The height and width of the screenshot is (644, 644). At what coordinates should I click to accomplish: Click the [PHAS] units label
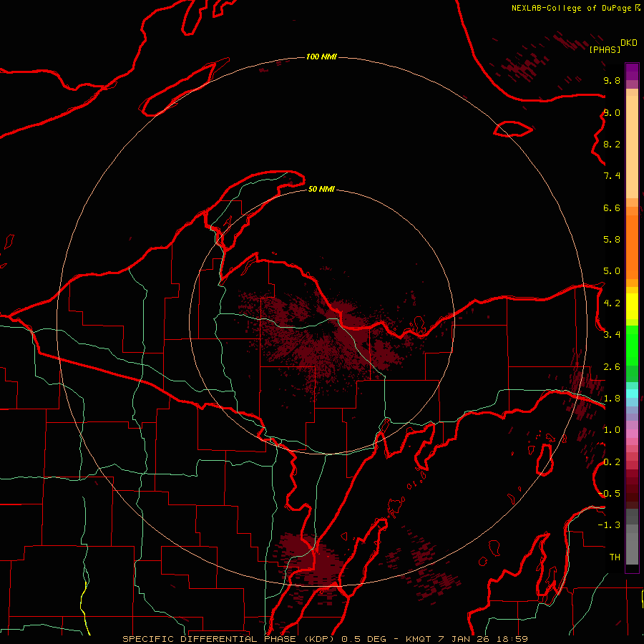(x=605, y=49)
